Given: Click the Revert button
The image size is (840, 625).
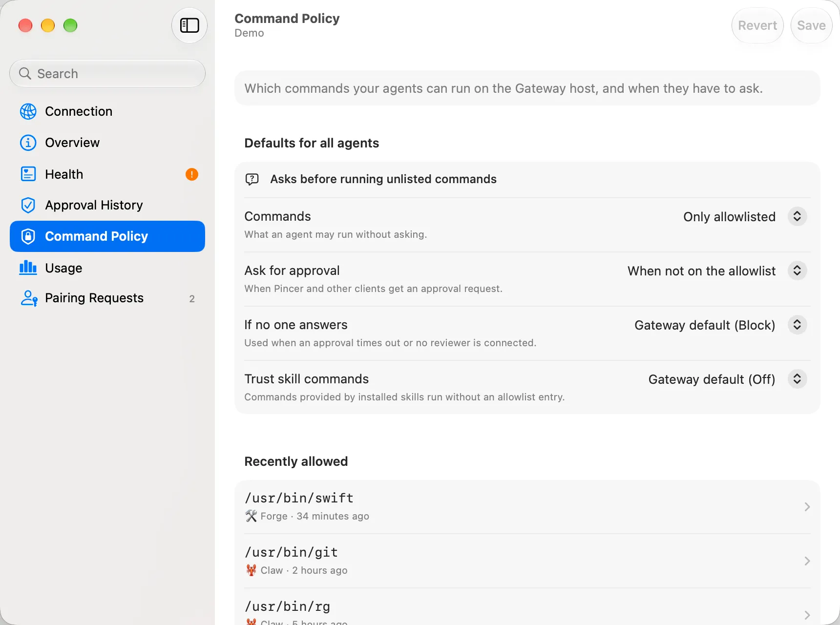Looking at the screenshot, I should (757, 25).
